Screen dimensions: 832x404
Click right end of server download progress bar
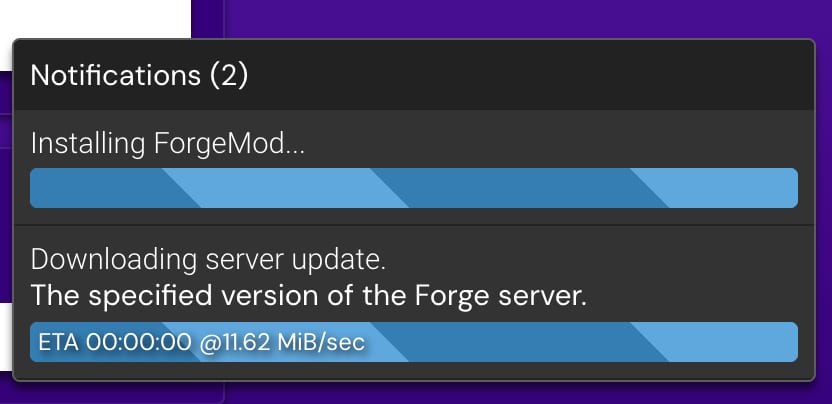pyautogui.click(x=788, y=342)
